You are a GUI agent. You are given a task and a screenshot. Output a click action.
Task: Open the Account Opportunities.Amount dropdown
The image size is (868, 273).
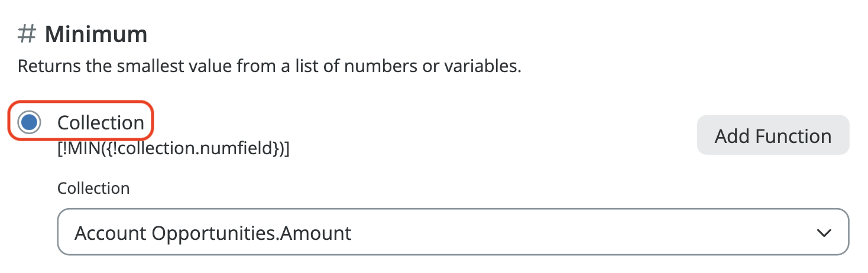[x=452, y=232]
